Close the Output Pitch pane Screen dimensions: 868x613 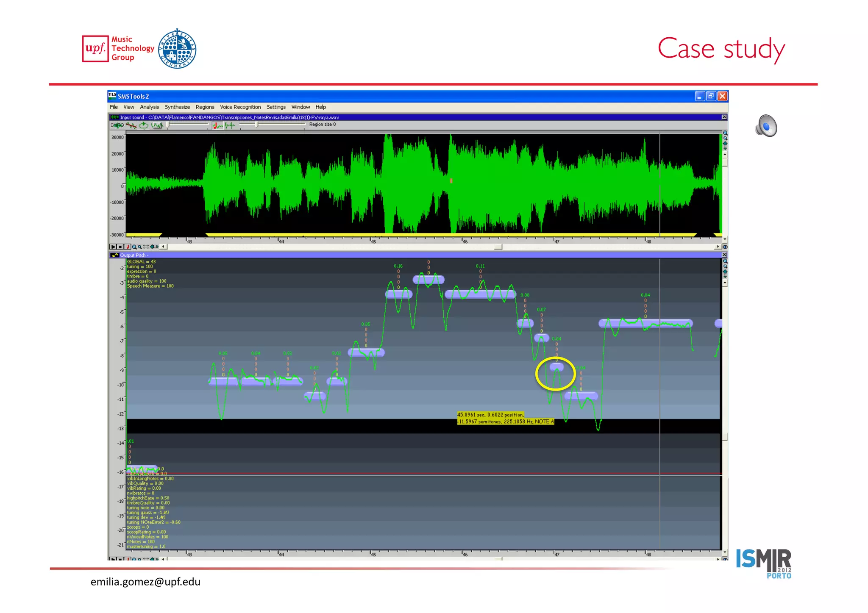tap(724, 255)
